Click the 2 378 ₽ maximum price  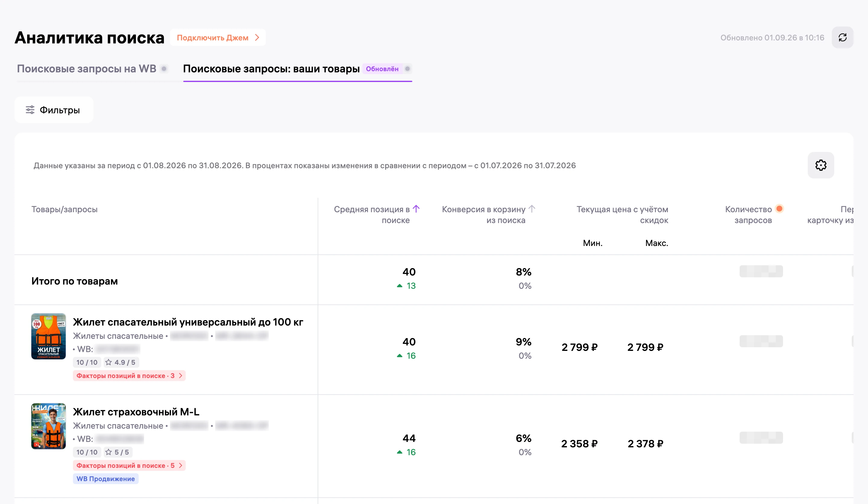[x=645, y=444]
